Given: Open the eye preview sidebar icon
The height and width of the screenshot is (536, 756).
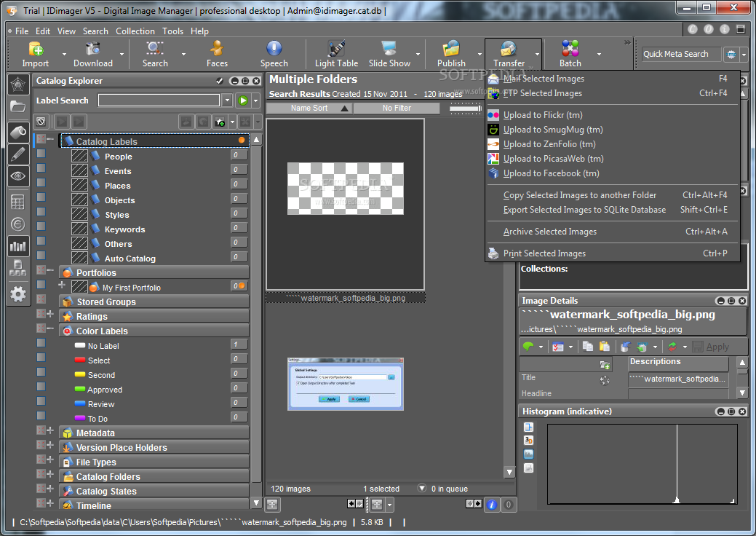Looking at the screenshot, I should 18,176.
